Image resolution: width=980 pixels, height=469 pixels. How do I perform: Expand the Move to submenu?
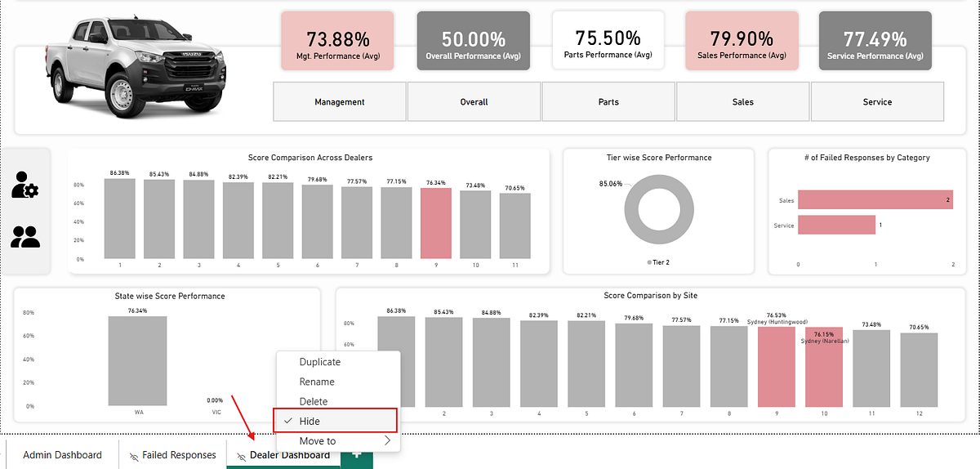click(x=337, y=441)
